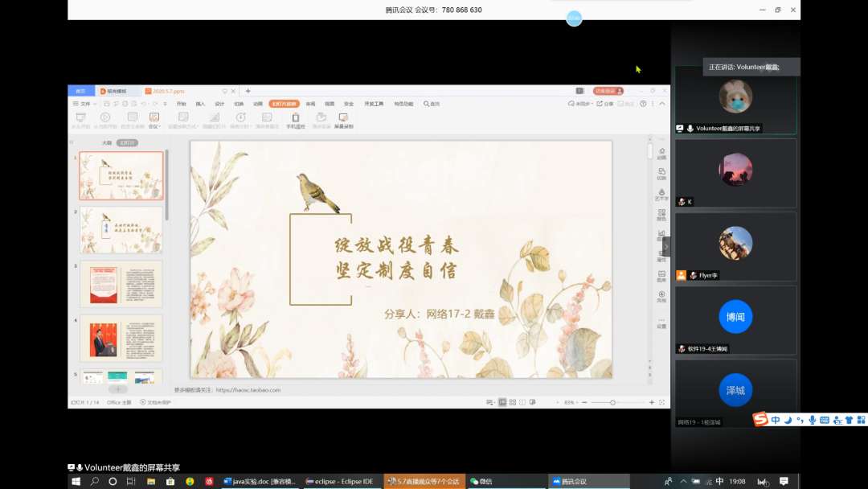Click the 手机遥控 phone remote icon

point(295,118)
